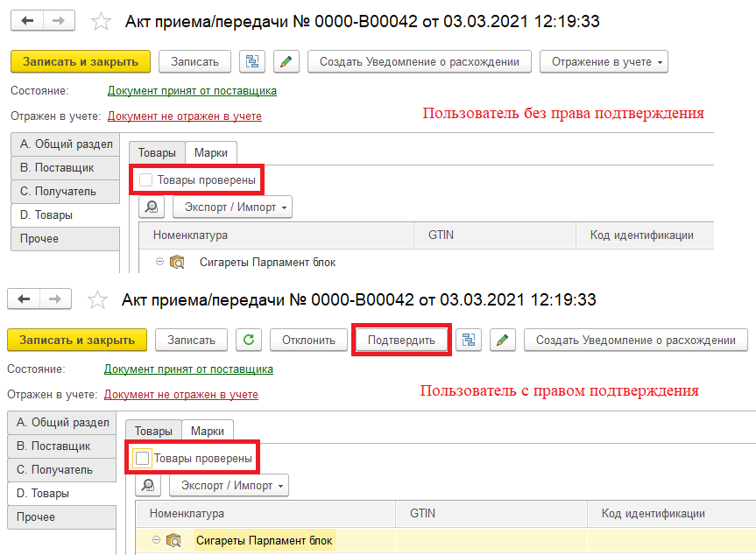This screenshot has width=756, height=555.
Task: Click the 'Отклонить' button
Action: pos(308,341)
